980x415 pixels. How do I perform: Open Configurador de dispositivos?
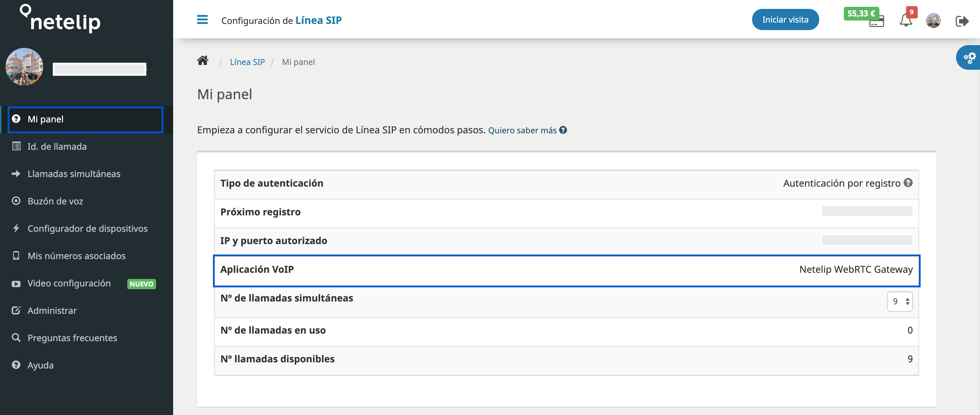[88, 228]
